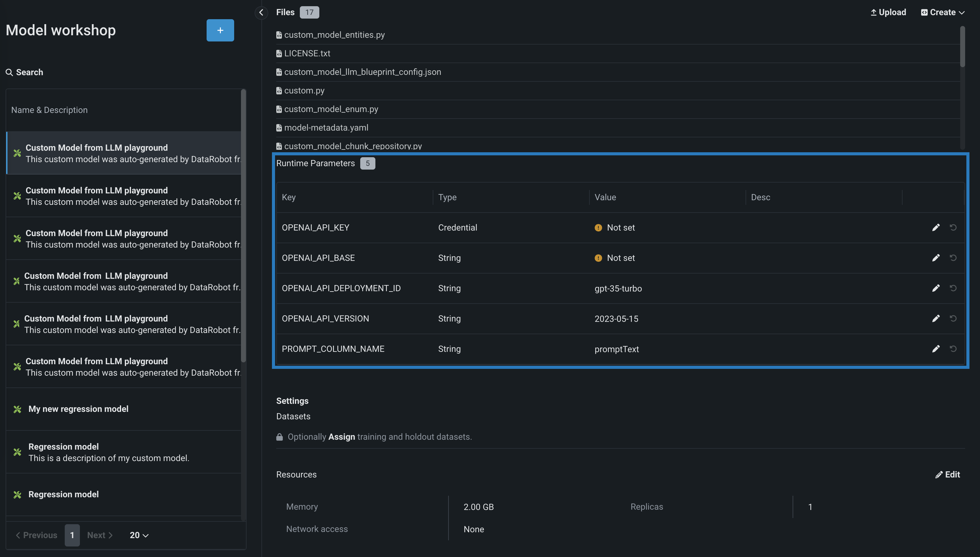This screenshot has height=557, width=980.
Task: Click the Search magnifier icon
Action: (9, 72)
